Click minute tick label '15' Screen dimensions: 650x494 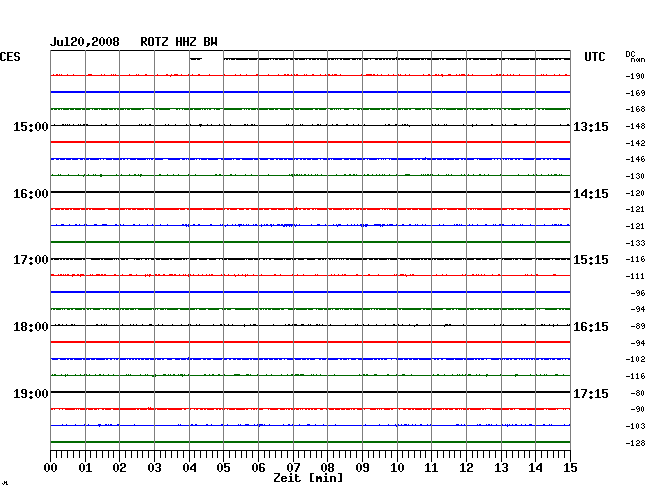click(x=570, y=468)
